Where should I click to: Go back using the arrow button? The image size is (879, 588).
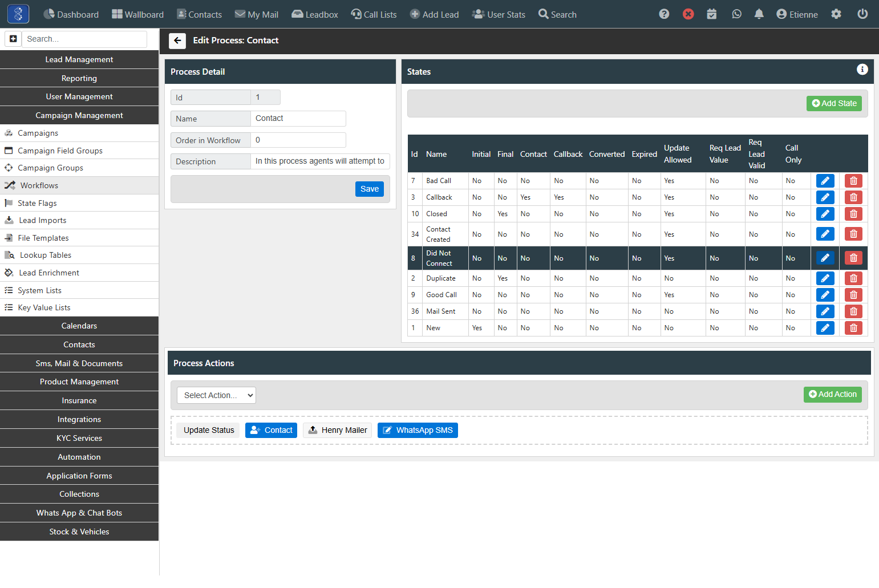(177, 40)
